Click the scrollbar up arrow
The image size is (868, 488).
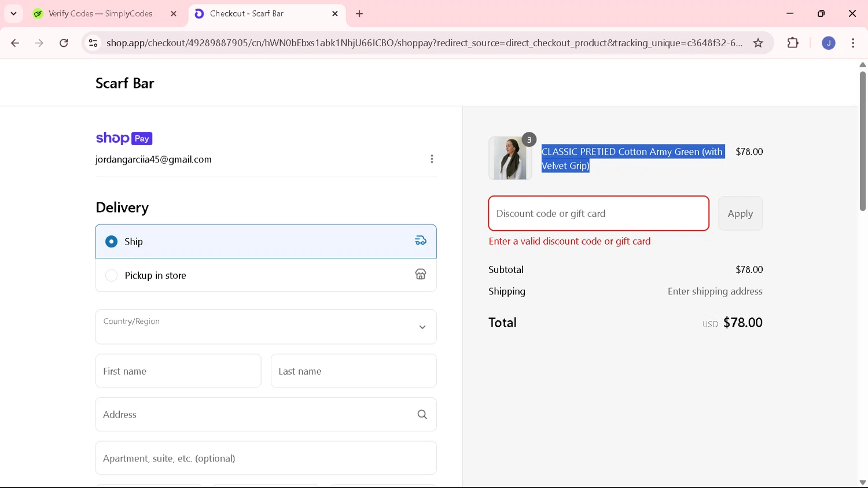[x=862, y=65]
